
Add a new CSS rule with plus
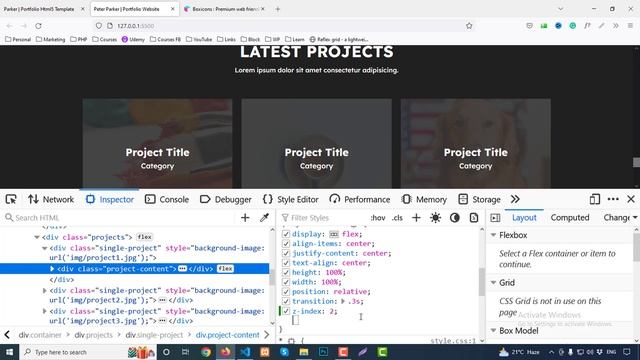click(x=416, y=218)
